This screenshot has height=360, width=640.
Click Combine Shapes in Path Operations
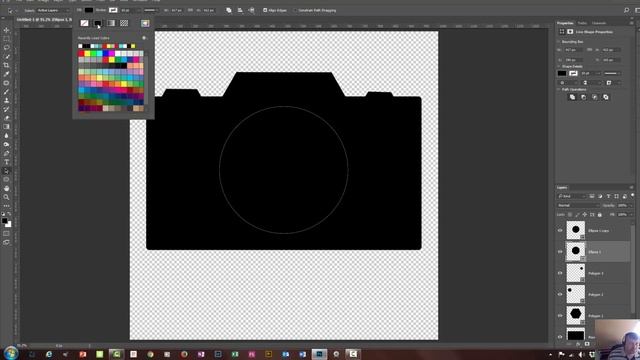pos(572,97)
